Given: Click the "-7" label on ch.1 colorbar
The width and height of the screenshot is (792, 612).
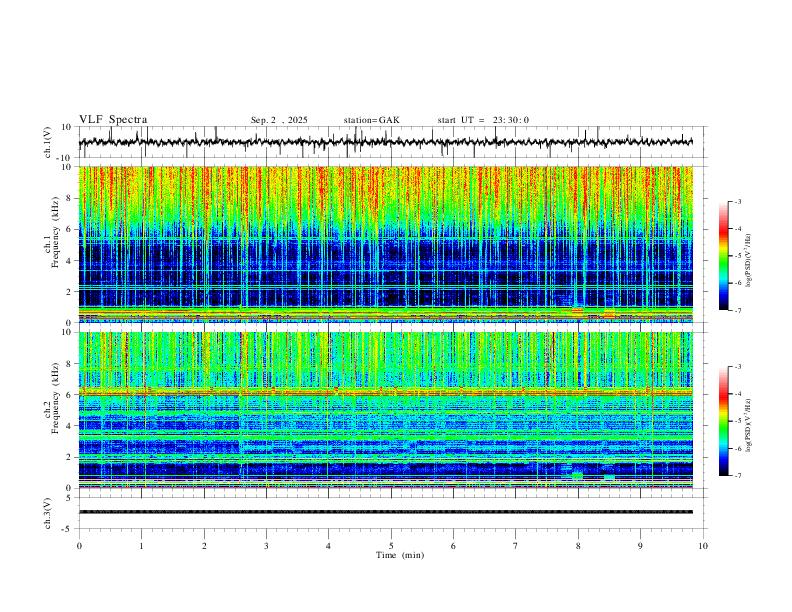Looking at the screenshot, I should (738, 310).
